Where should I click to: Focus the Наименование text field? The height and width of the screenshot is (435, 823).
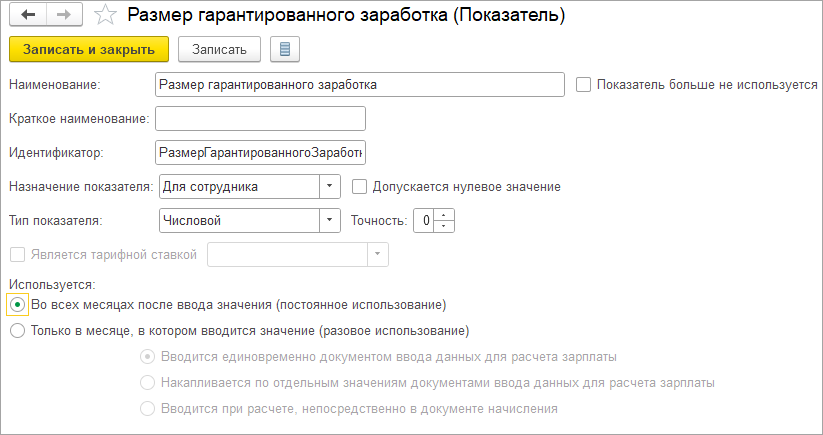(x=360, y=85)
